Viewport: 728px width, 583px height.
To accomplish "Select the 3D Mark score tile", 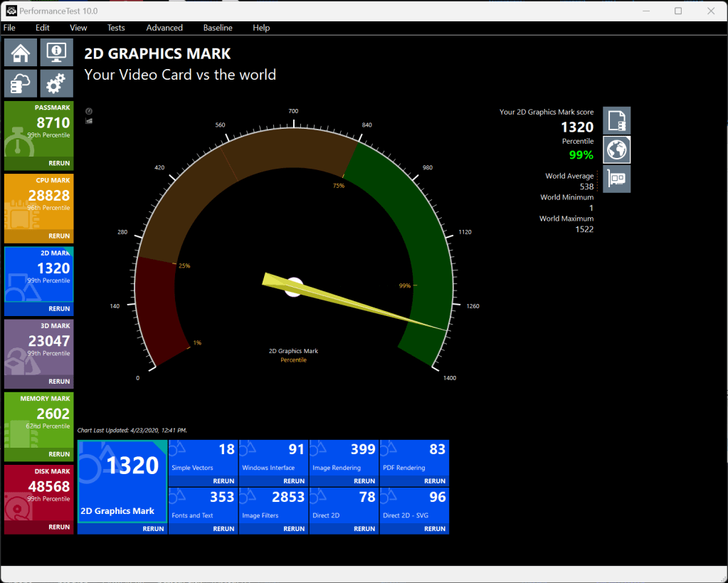I will pyautogui.click(x=38, y=346).
